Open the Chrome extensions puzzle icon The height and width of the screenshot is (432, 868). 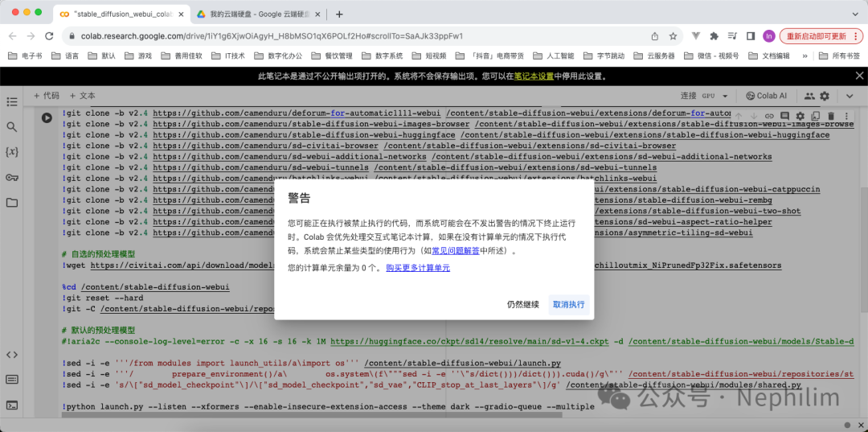pyautogui.click(x=714, y=36)
